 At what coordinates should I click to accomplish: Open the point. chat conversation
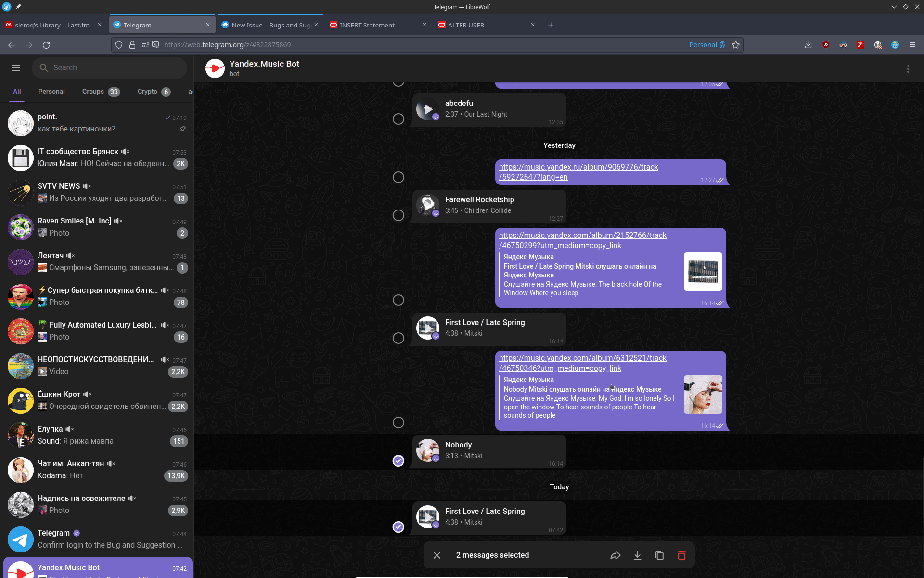point(96,123)
